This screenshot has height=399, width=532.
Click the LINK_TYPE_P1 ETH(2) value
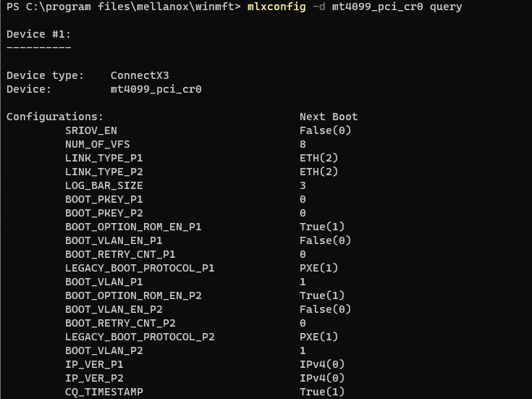tap(318, 158)
